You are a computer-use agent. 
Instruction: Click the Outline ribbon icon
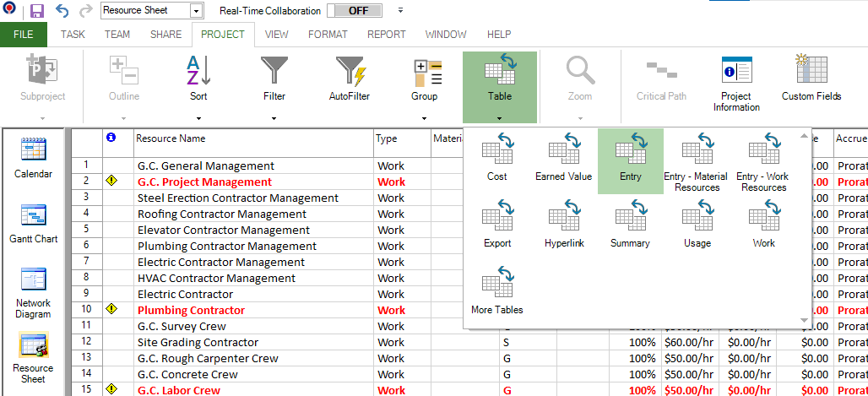coord(124,72)
